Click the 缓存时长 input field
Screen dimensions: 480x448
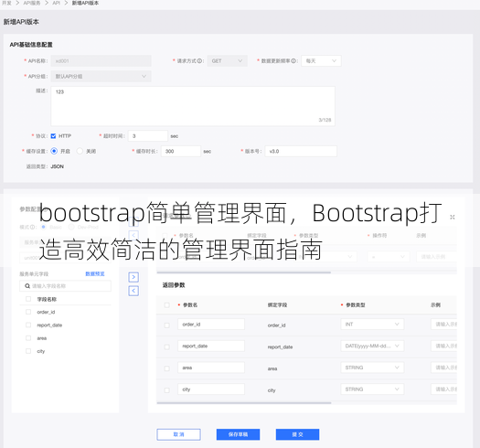pyautogui.click(x=181, y=151)
